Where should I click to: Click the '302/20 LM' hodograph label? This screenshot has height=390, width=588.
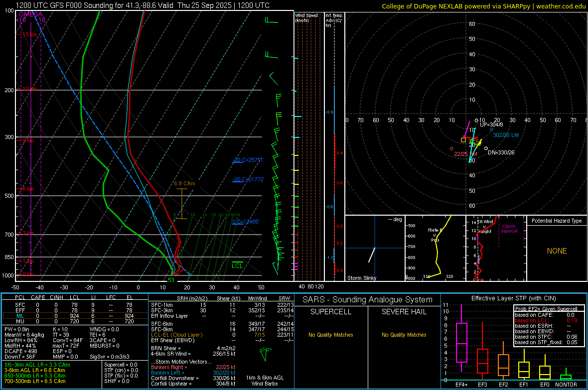point(505,135)
